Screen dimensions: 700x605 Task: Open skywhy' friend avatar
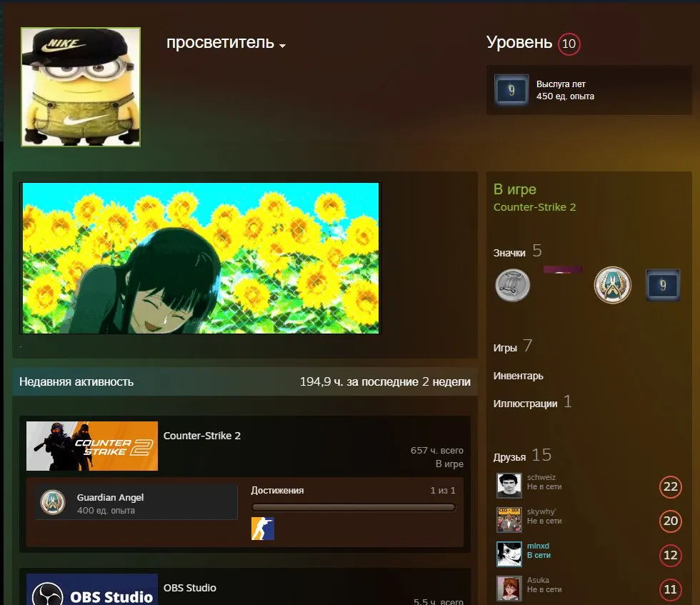[x=509, y=520]
